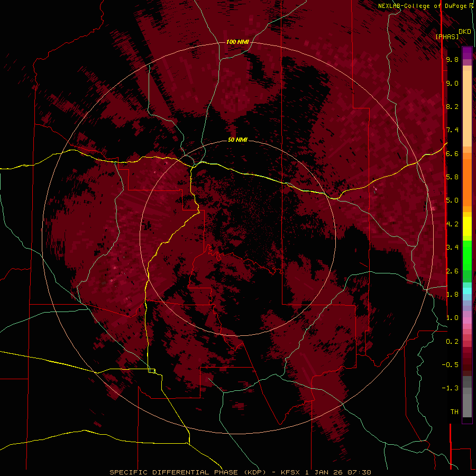Click the 100 NMI range ring label
The height and width of the screenshot is (476, 476).
pyautogui.click(x=237, y=42)
